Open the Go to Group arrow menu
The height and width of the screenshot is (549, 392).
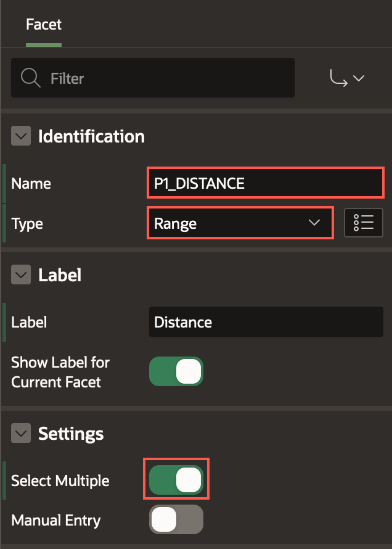point(347,78)
